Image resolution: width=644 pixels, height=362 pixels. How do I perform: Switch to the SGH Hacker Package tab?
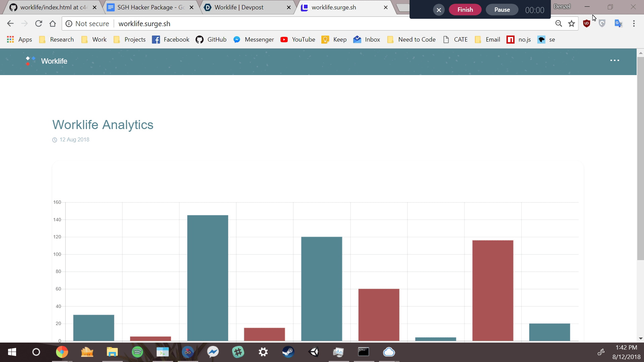click(x=150, y=7)
